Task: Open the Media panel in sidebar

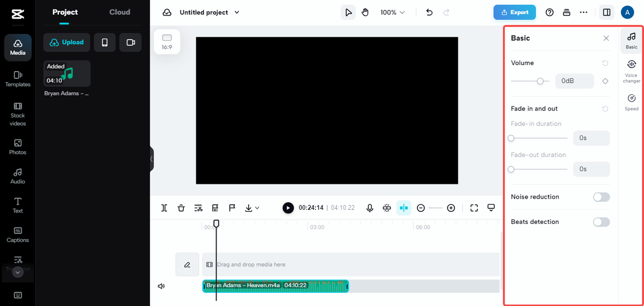Action: coord(18,47)
